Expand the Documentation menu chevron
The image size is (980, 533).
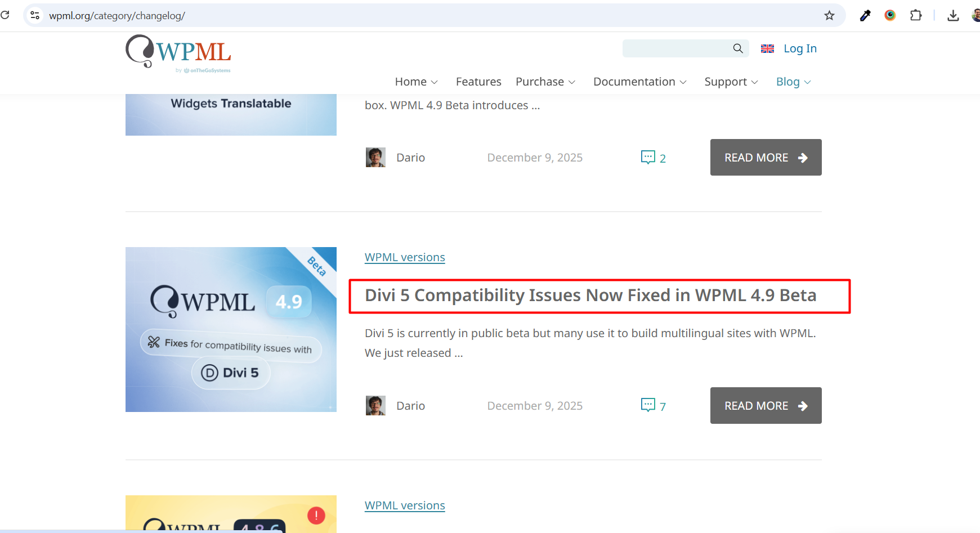(x=683, y=82)
